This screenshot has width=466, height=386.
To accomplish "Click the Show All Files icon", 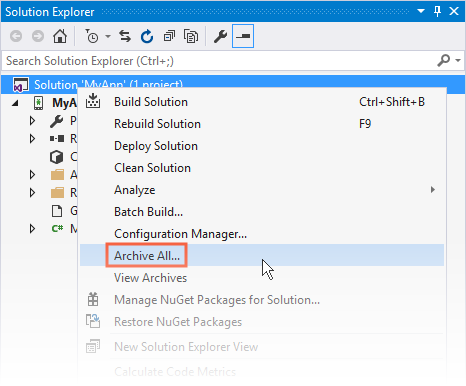I will click(191, 36).
